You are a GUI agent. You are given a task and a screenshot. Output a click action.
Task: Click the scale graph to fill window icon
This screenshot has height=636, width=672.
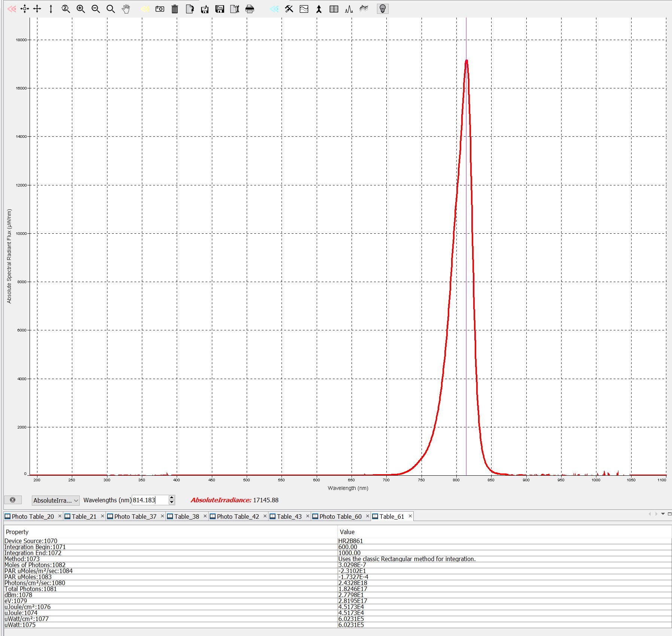pyautogui.click(x=25, y=9)
